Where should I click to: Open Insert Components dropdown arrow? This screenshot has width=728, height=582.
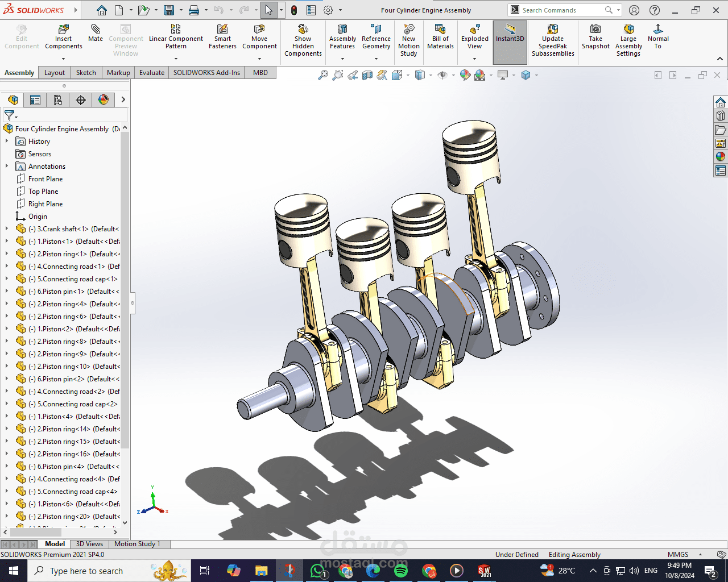tap(64, 59)
